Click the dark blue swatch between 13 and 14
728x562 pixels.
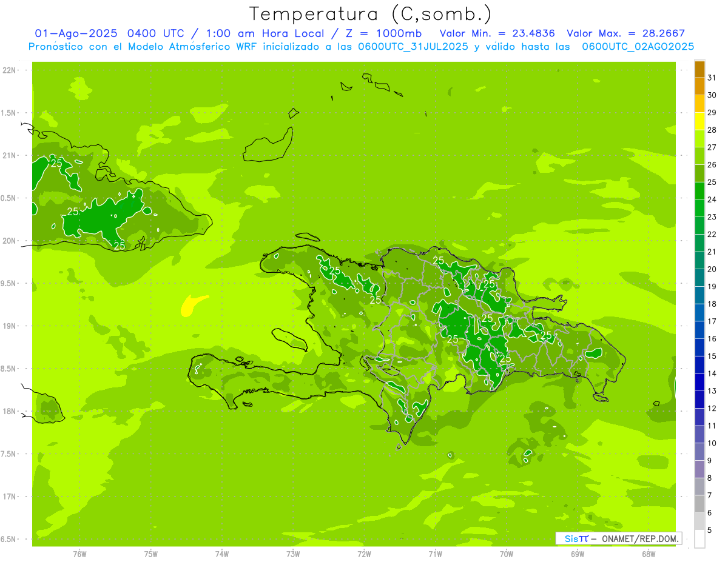tap(699, 383)
